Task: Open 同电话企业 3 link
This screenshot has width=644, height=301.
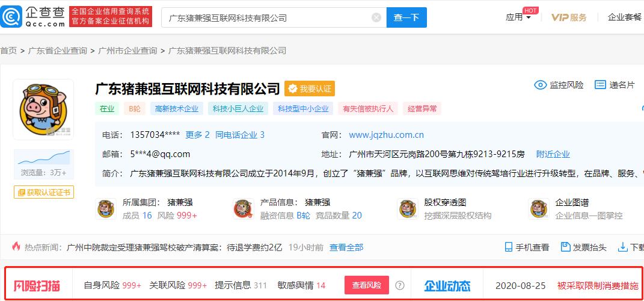Action: pos(240,135)
